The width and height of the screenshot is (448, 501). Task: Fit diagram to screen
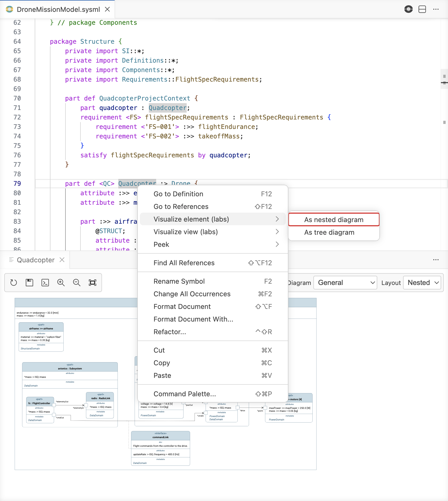93,283
